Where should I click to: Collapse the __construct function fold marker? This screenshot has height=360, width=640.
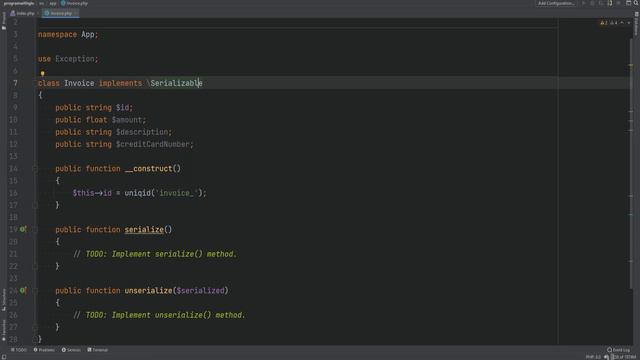pyautogui.click(x=35, y=169)
